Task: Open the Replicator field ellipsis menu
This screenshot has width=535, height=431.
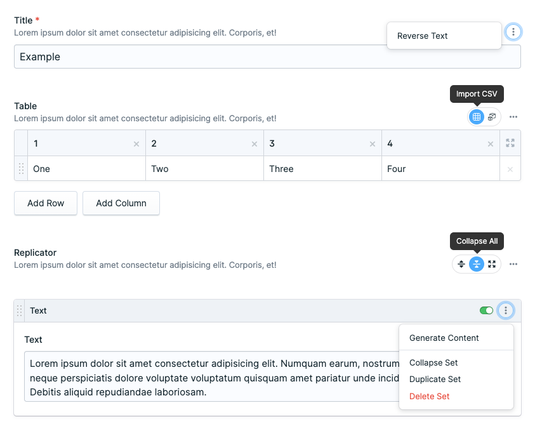Action: coord(513,264)
